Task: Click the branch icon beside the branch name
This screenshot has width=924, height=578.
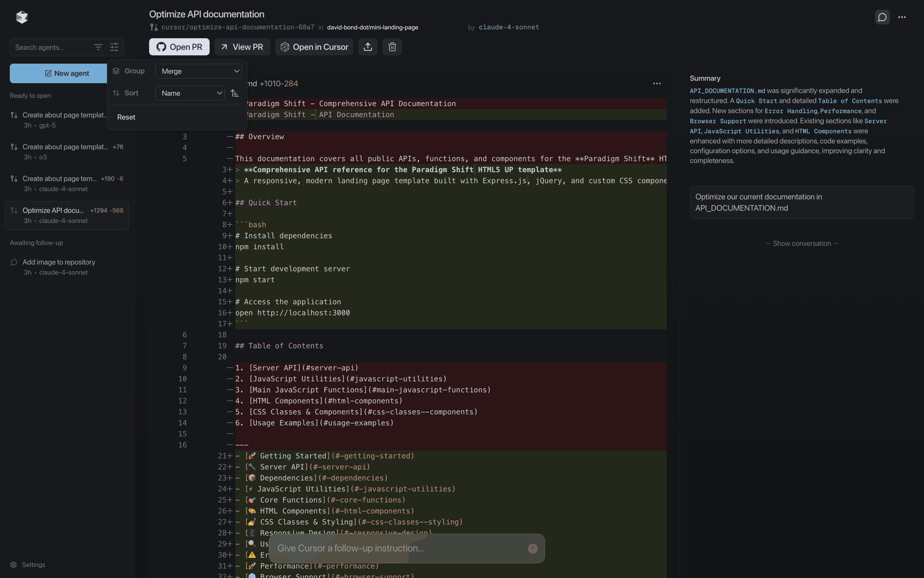Action: (x=154, y=27)
